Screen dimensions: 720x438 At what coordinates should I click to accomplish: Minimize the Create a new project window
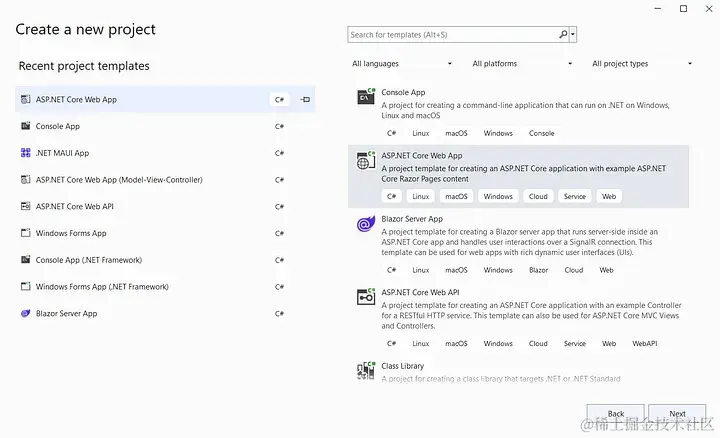coord(658,9)
